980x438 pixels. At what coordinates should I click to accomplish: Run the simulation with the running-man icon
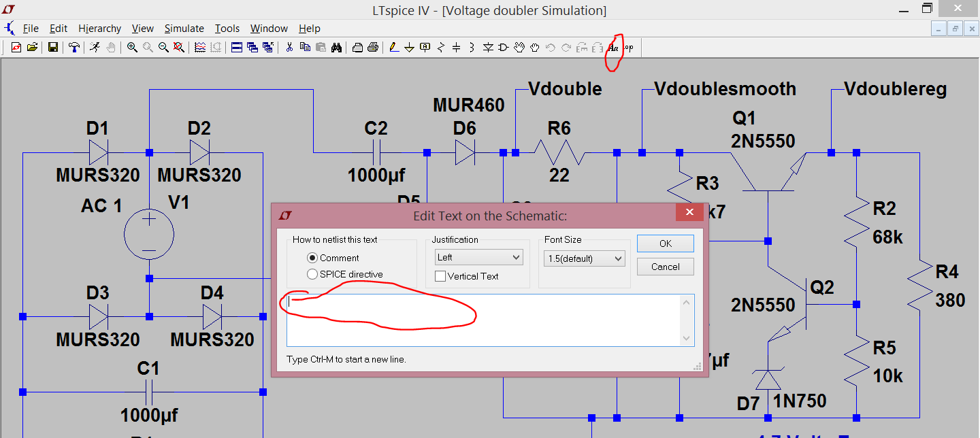95,47
